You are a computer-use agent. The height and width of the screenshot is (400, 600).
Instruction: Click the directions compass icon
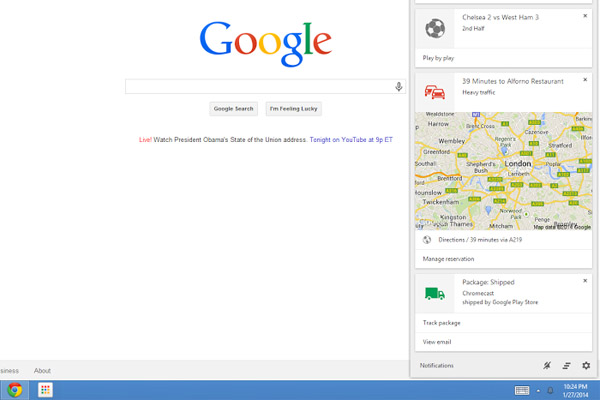point(427,240)
